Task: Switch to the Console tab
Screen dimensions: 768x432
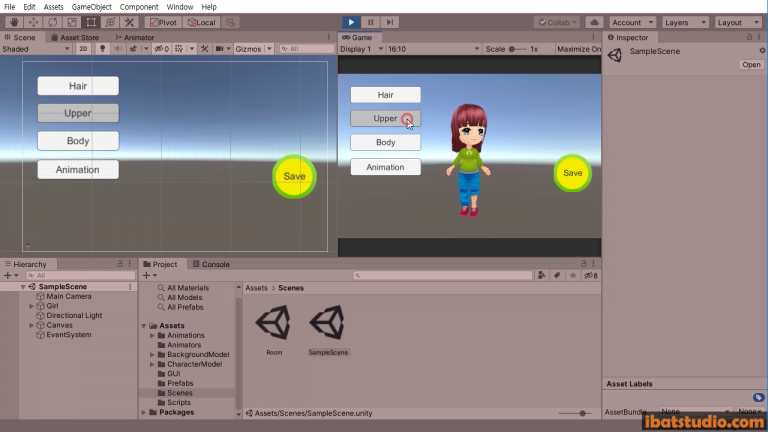Action: tap(215, 264)
